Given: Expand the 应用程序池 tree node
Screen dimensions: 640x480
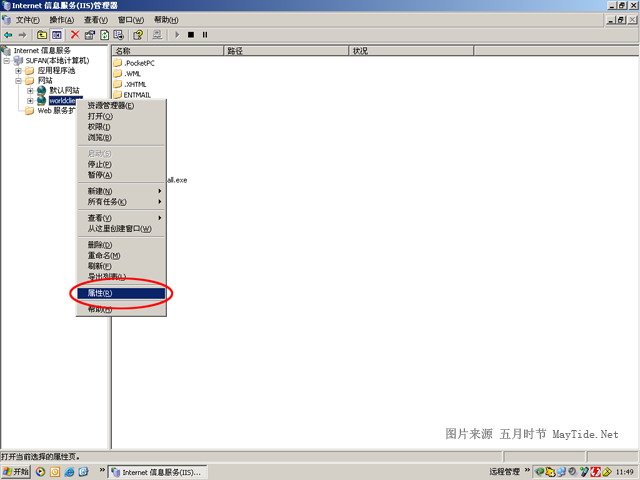Looking at the screenshot, I should (18, 70).
